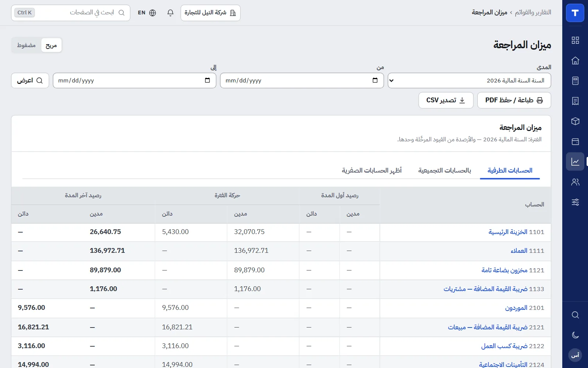This screenshot has height=368, width=588.
Task: Open the reports chart icon in sidebar
Action: tap(575, 162)
